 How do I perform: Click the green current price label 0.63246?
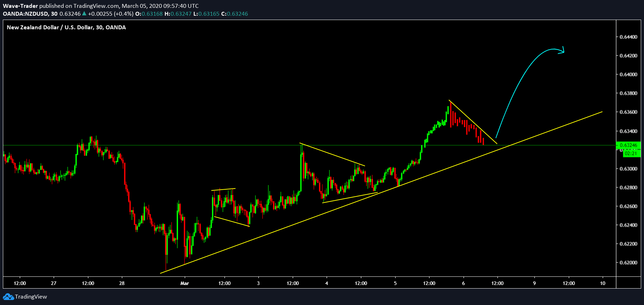628,145
